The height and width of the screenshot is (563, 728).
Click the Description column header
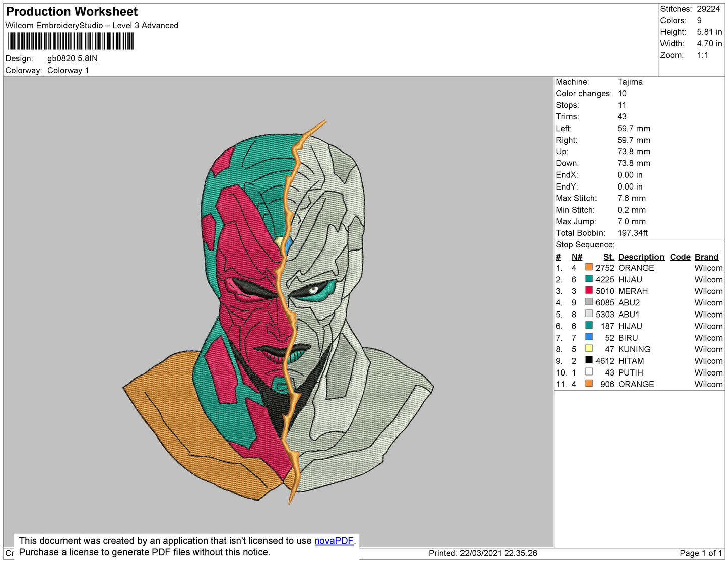pos(641,257)
